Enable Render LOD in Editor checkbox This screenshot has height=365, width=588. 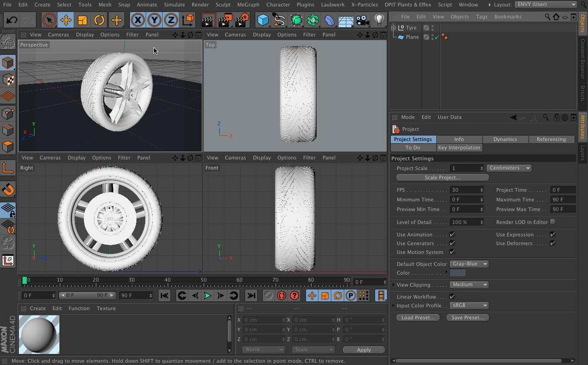(553, 222)
